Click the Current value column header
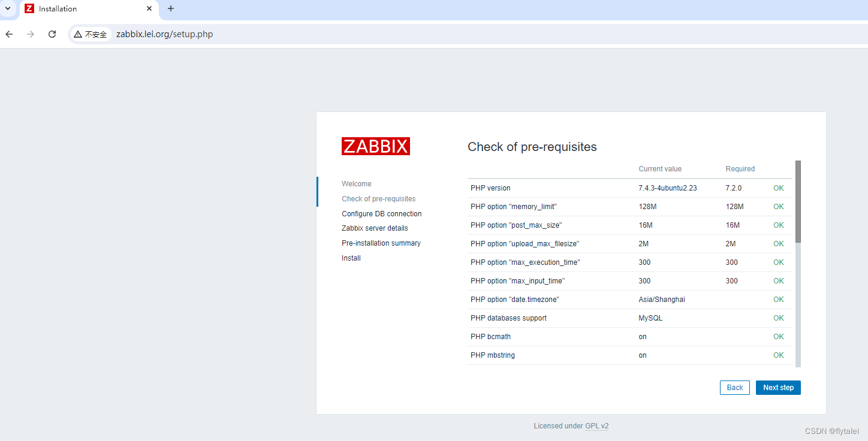The image size is (868, 441). [660, 169]
